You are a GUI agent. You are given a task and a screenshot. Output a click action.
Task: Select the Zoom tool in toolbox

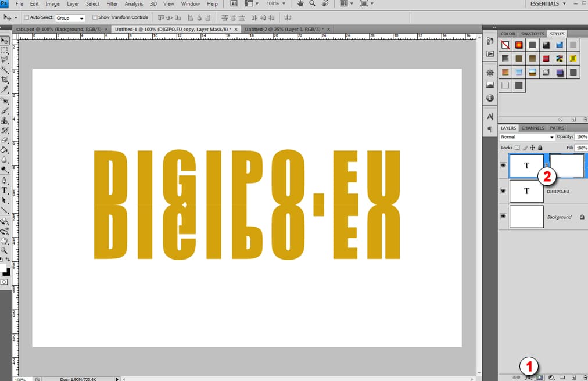tap(5, 250)
